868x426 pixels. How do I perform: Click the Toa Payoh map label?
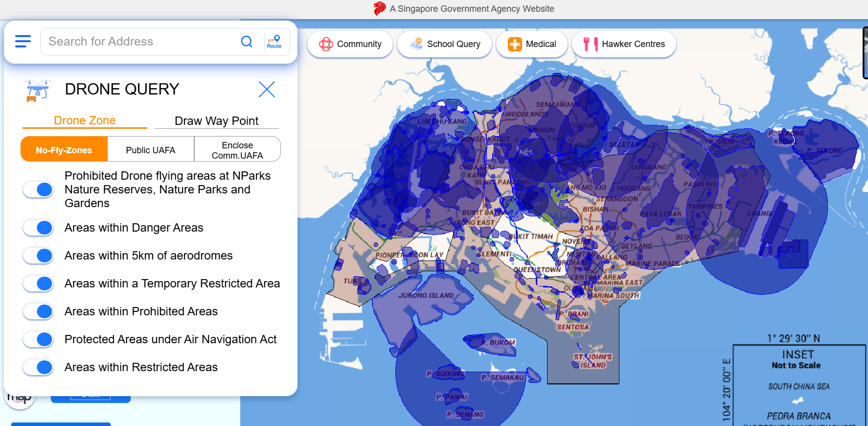[x=599, y=228]
